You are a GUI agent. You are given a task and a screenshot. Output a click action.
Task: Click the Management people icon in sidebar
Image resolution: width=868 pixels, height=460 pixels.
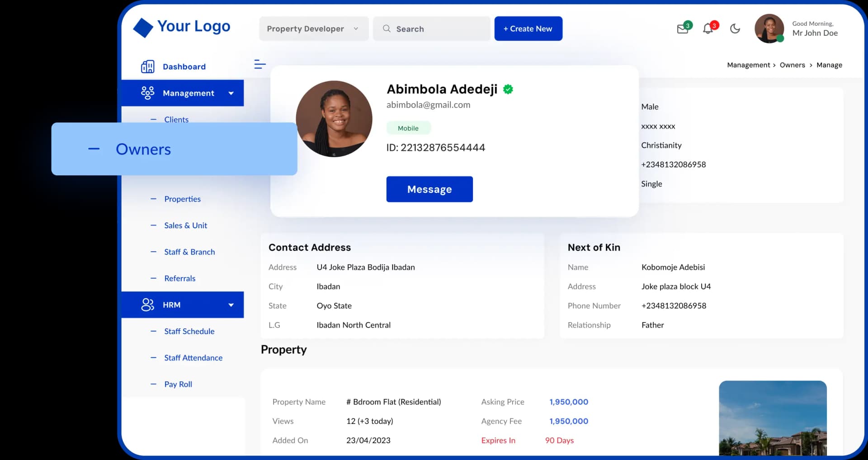point(148,93)
